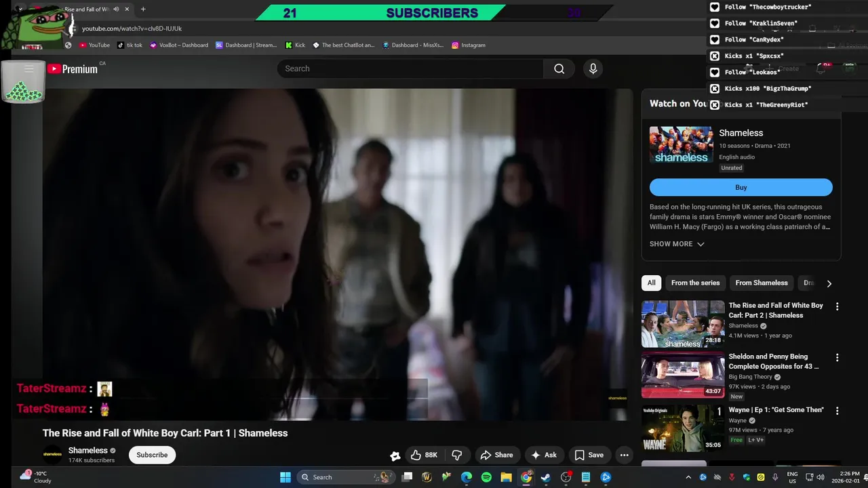The height and width of the screenshot is (488, 868).
Task: Share the video
Action: pos(496,455)
